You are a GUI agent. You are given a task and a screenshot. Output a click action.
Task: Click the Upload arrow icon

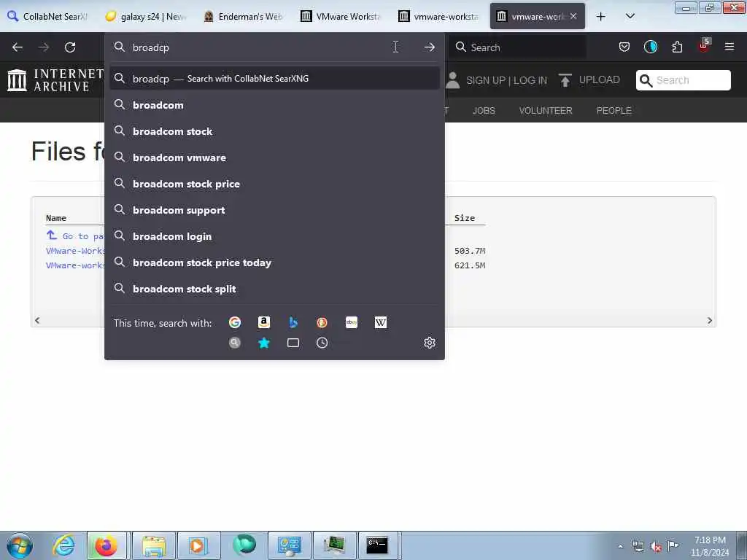(x=565, y=80)
